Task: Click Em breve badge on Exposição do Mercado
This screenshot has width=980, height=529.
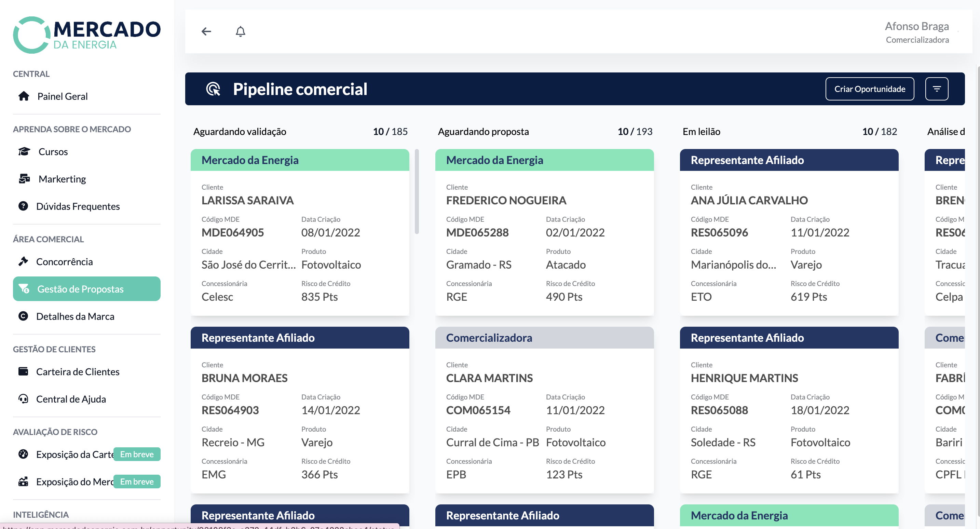Action: pos(137,481)
